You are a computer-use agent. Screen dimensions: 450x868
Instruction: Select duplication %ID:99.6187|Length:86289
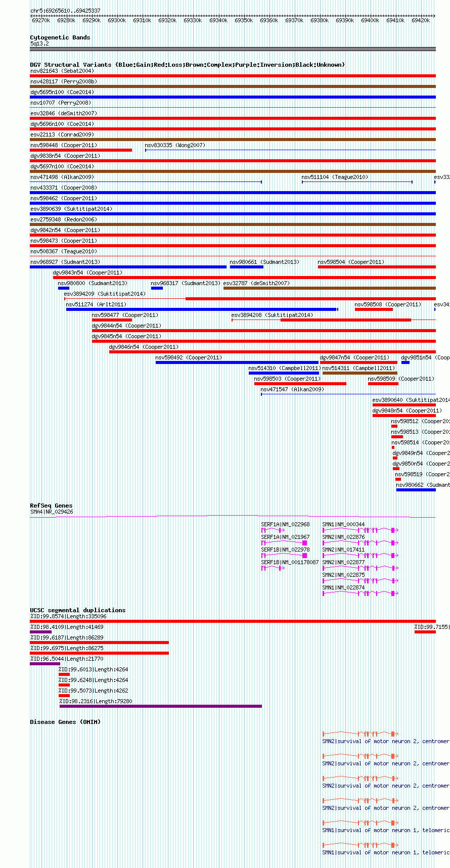tap(100, 642)
